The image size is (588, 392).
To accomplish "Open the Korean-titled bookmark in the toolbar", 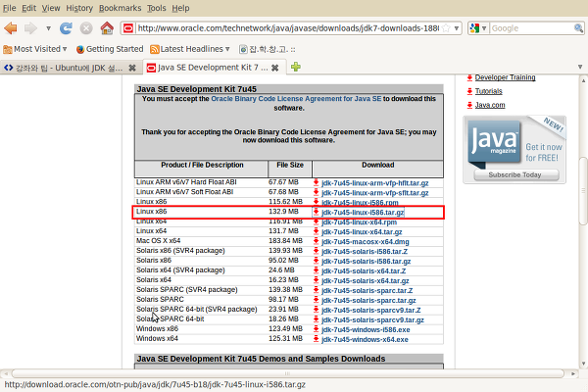I will 268,49.
